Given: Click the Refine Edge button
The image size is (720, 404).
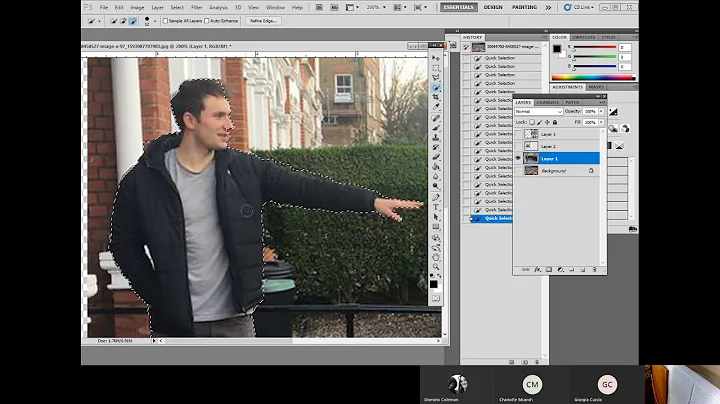Looking at the screenshot, I should pos(263,21).
